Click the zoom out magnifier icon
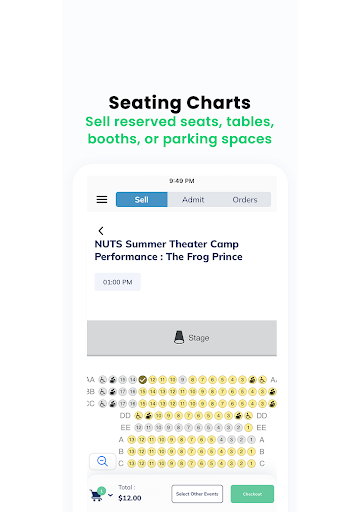 pos(102,461)
